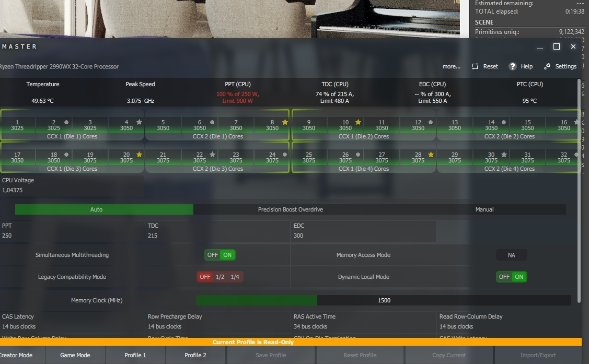Select the Auto control mode tab

(x=104, y=209)
